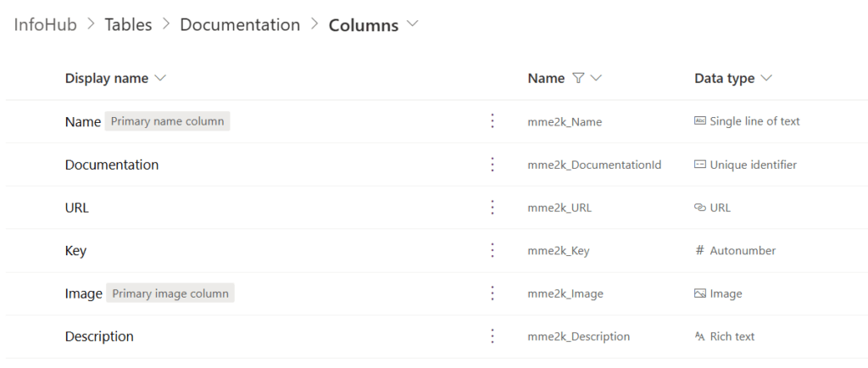Image resolution: width=868 pixels, height=368 pixels.
Task: Select the mme2k_Key schema name cell
Action: (x=558, y=250)
